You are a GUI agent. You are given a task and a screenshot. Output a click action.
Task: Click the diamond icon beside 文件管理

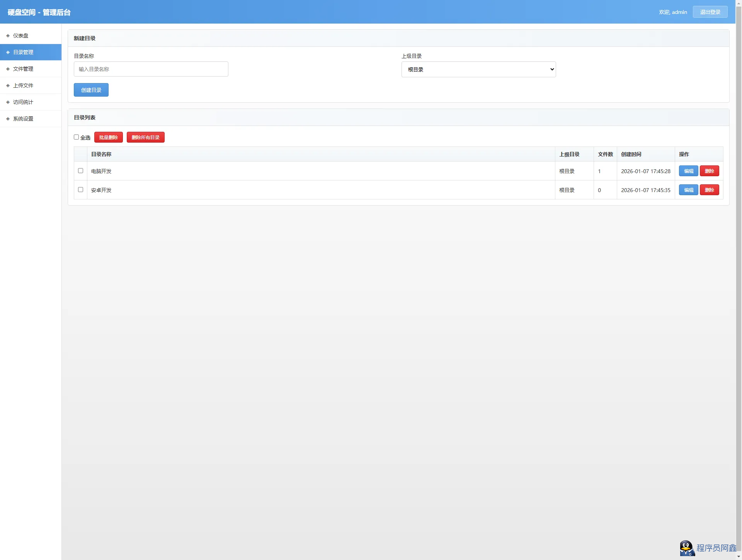(8, 69)
